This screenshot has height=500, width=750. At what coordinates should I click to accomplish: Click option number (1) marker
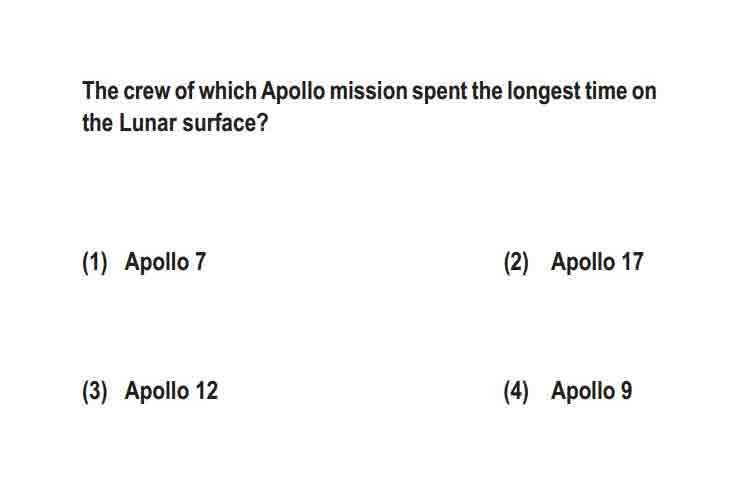click(x=95, y=262)
